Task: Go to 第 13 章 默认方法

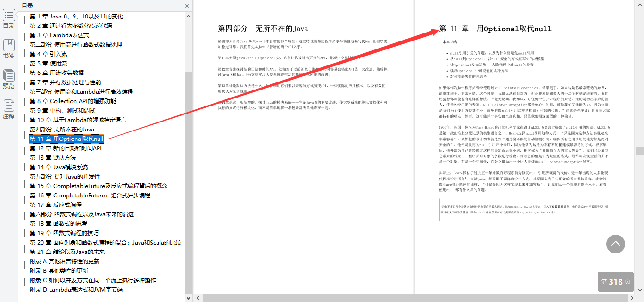Action: click(52, 157)
